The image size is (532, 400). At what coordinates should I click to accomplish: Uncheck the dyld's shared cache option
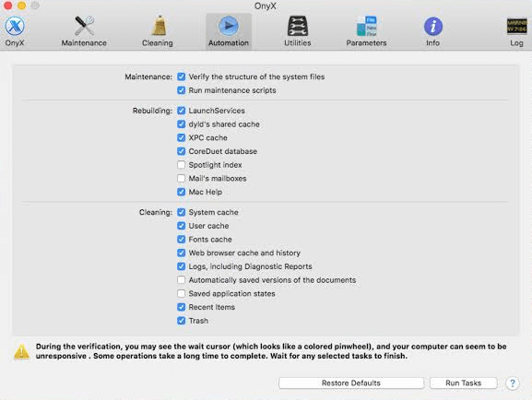coord(182,124)
